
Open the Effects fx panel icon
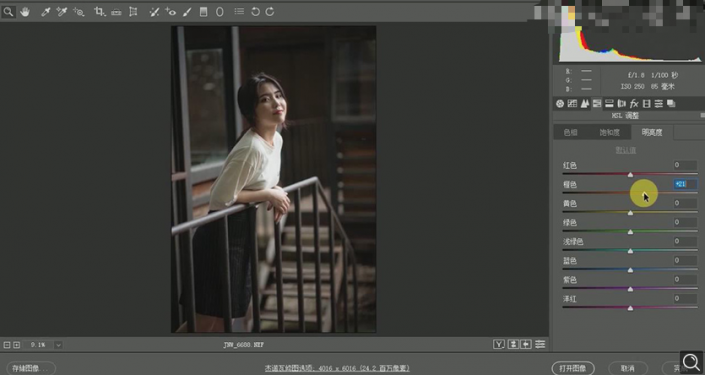click(634, 103)
